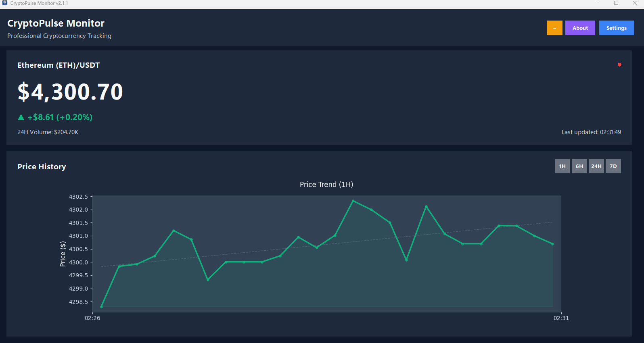This screenshot has height=343, width=644.
Task: Click the highest peak point on chart
Action: pyautogui.click(x=353, y=201)
